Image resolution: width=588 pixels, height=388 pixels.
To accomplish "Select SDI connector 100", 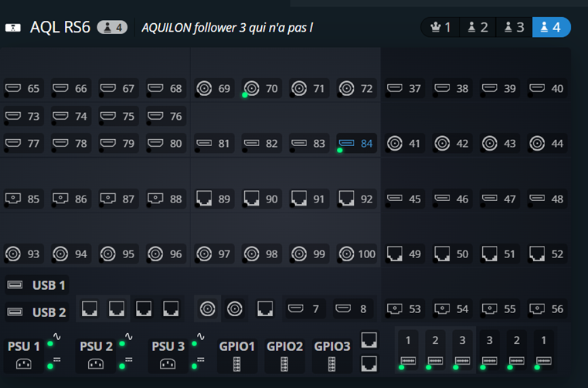I will pos(356,254).
